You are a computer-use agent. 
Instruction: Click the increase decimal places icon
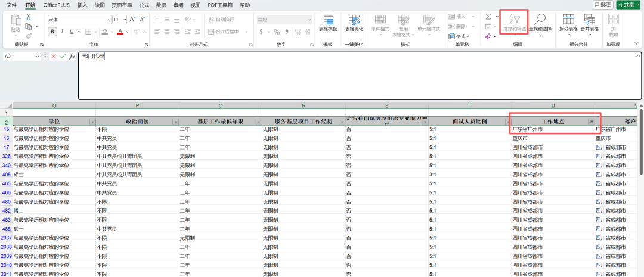(297, 32)
